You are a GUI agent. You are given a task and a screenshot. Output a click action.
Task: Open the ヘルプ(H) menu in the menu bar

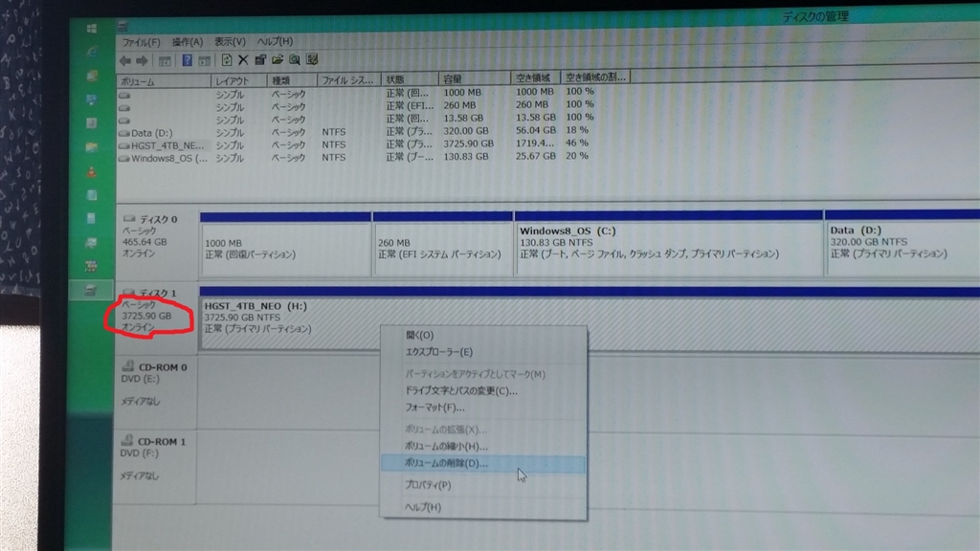[x=275, y=41]
